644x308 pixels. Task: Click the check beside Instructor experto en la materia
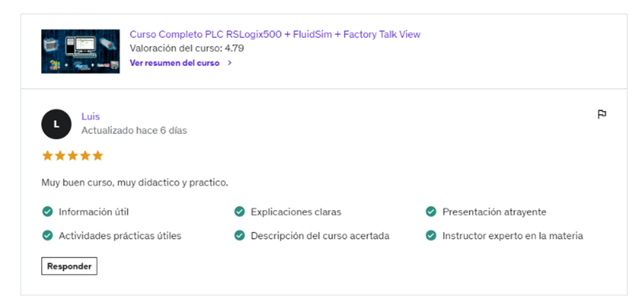click(431, 235)
